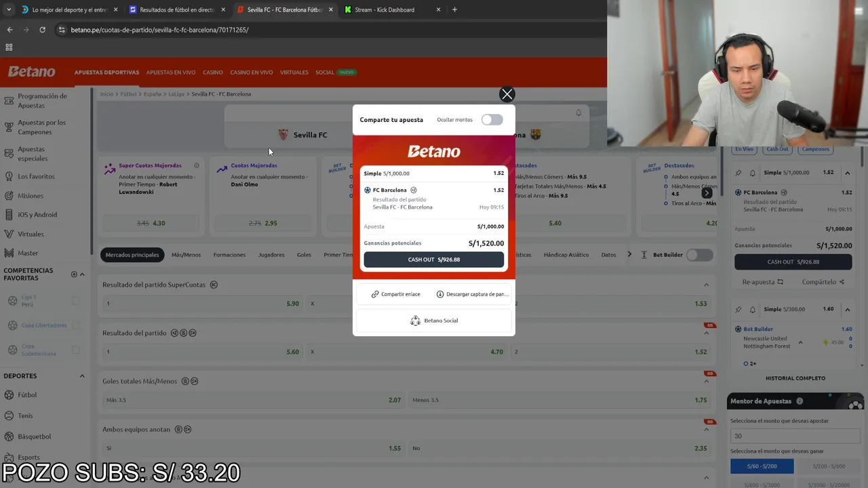Screen dimensions: 868x488
Task: Collapse Ambos equipos anotan section
Action: 706,430
